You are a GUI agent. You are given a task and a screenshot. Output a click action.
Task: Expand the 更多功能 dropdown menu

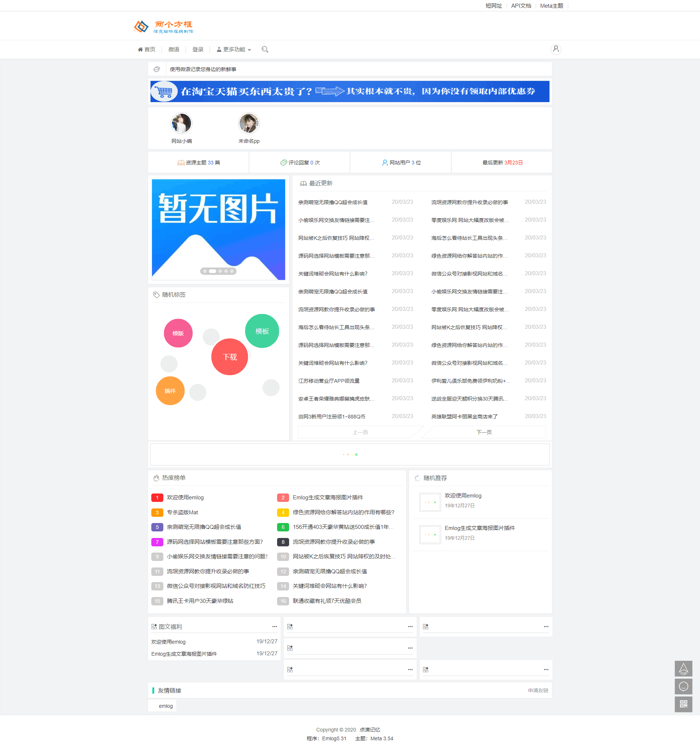tap(234, 49)
